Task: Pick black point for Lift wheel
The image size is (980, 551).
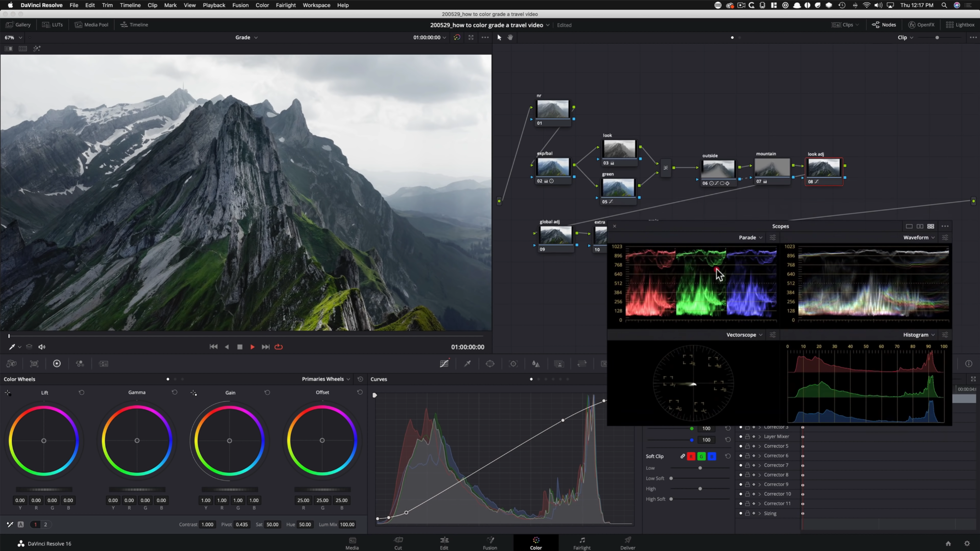Action: (x=8, y=393)
